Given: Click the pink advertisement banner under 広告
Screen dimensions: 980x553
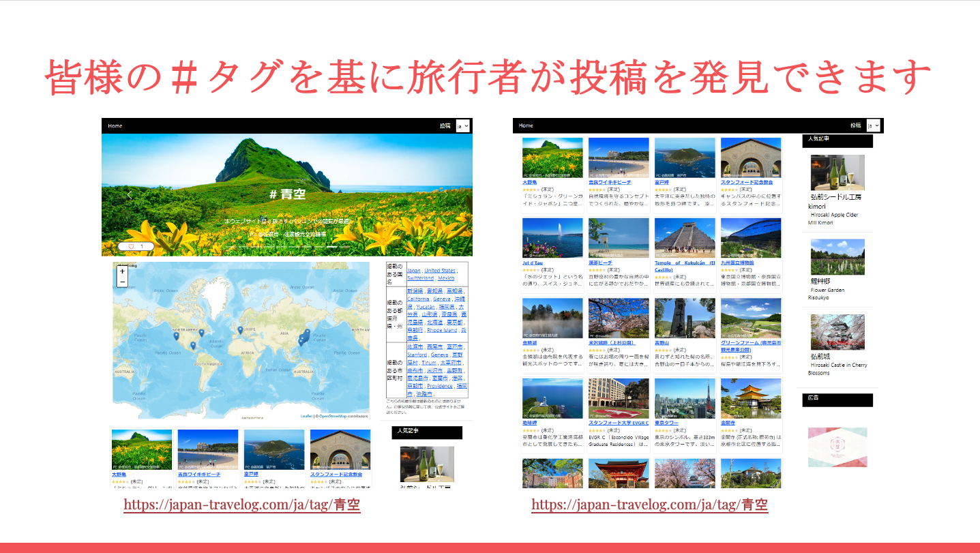Looking at the screenshot, I should (x=837, y=447).
